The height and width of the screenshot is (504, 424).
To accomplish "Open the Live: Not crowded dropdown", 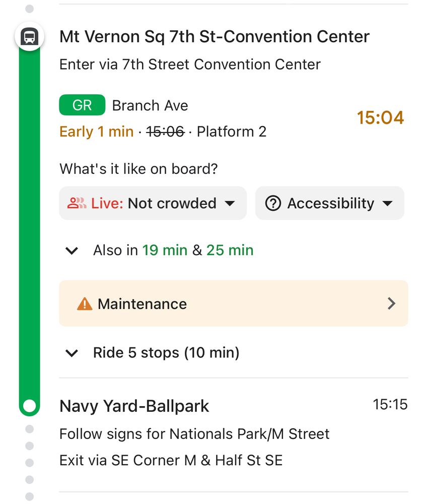I will (153, 203).
